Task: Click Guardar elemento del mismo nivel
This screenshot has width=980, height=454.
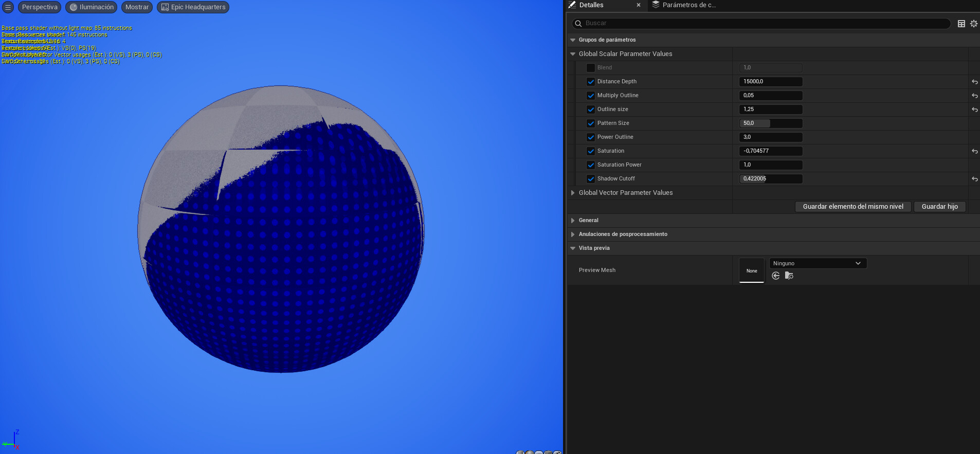Action: click(853, 207)
